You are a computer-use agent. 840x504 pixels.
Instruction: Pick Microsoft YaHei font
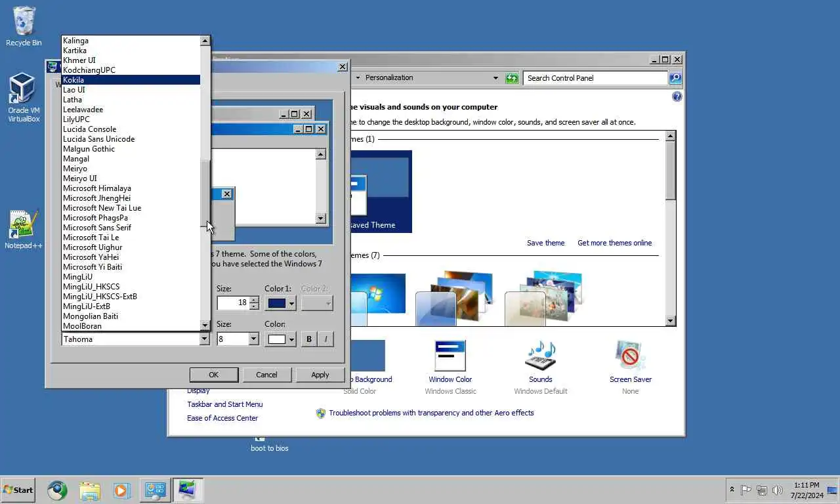pos(131,257)
